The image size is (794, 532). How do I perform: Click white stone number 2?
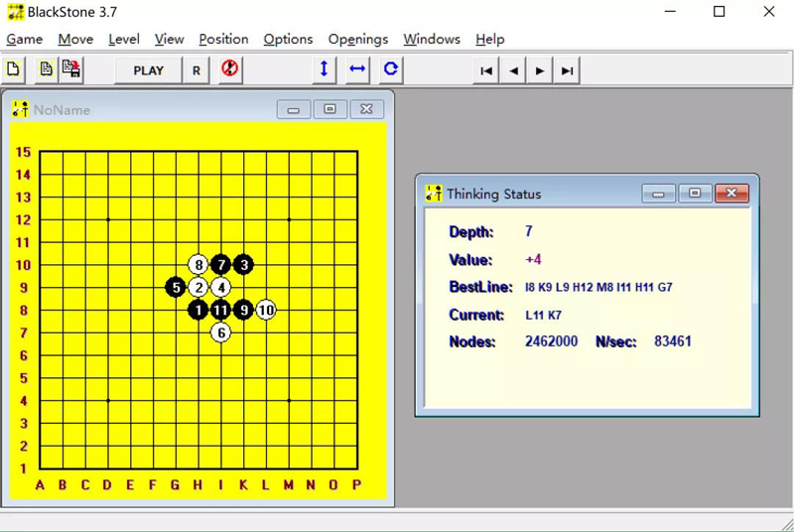[x=198, y=288]
